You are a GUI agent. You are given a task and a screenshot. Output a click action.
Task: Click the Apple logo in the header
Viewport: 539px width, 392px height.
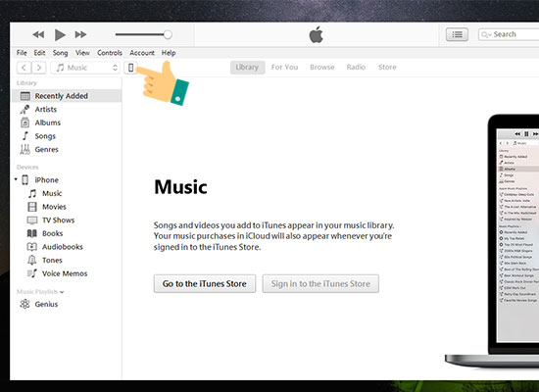pyautogui.click(x=316, y=34)
